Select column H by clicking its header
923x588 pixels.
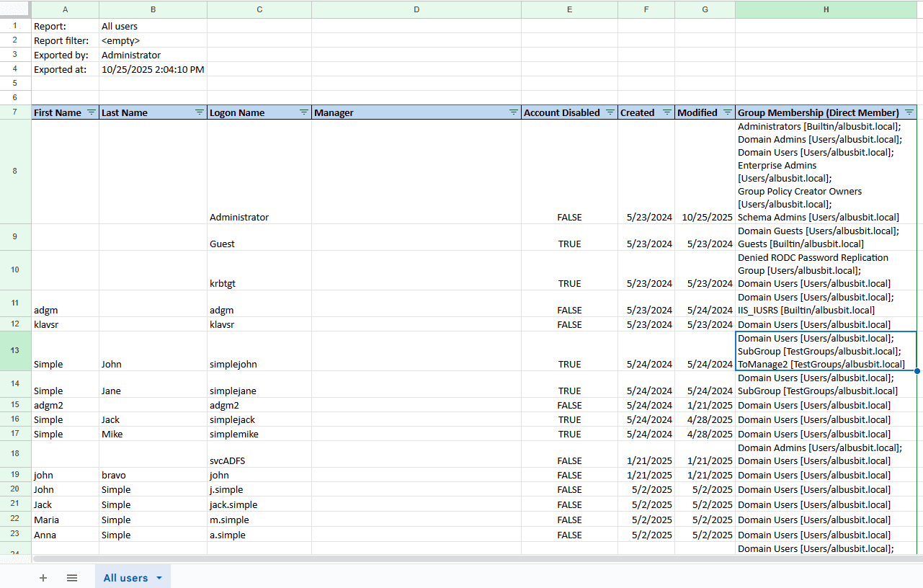(826, 9)
